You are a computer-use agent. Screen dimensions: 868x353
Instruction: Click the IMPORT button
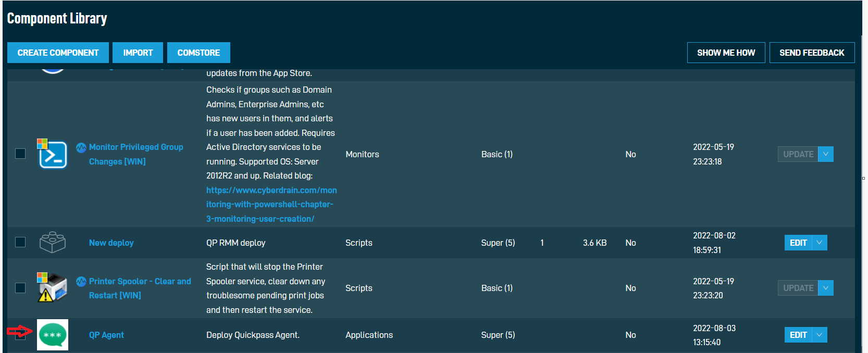pos(138,53)
